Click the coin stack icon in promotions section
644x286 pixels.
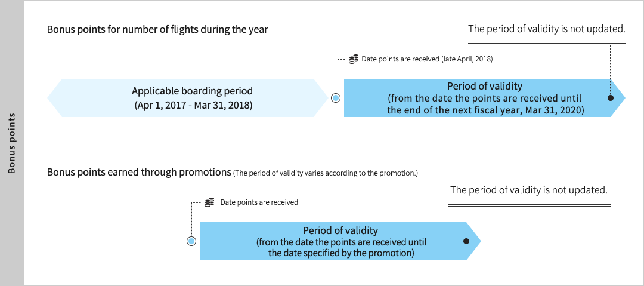[209, 202]
